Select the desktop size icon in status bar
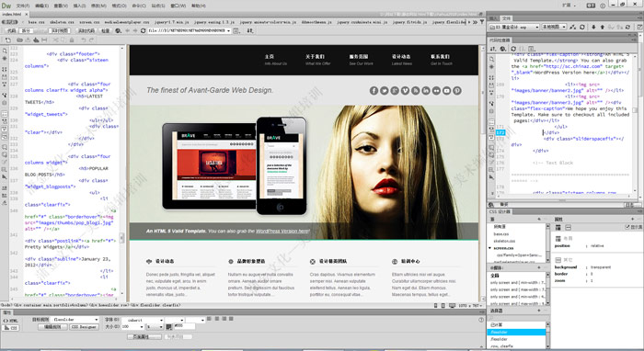The image size is (644, 351). (x=453, y=306)
